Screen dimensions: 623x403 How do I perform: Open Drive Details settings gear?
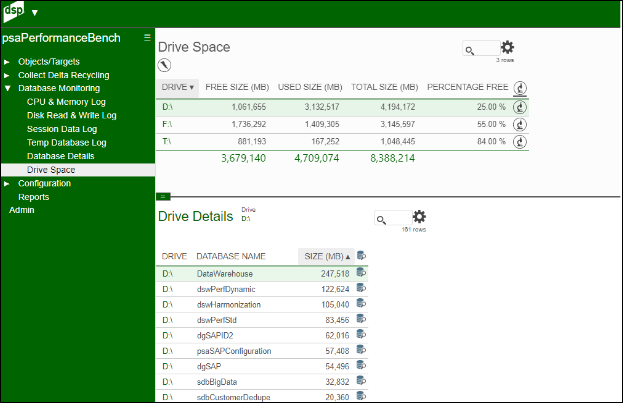click(419, 217)
